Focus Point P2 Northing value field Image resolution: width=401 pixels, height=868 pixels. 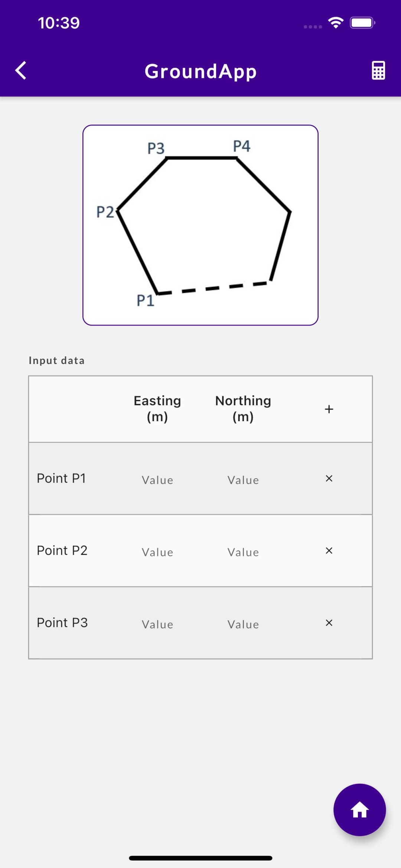coord(243,552)
